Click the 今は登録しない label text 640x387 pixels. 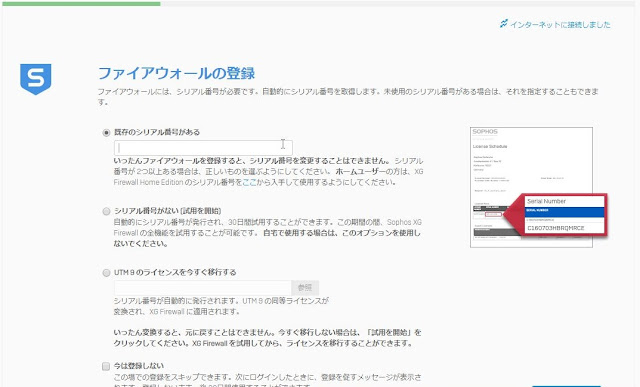point(139,366)
